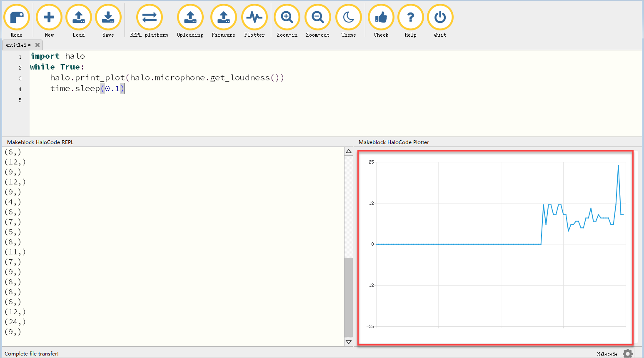
Task: Save the script using Save icon
Action: [x=108, y=17]
